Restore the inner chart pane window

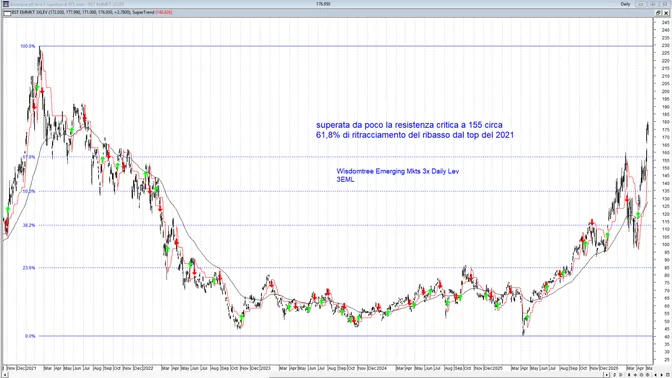tap(658, 13)
